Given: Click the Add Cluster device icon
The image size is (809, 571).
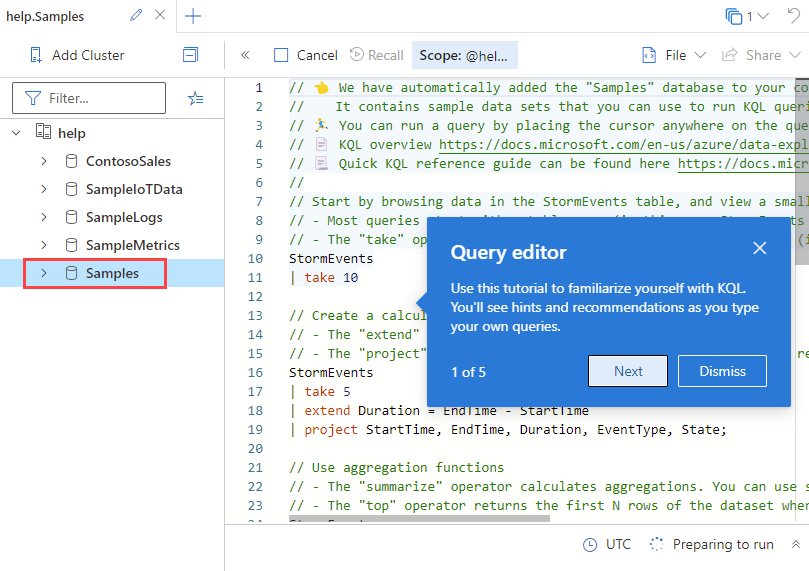Looking at the screenshot, I should (x=36, y=55).
